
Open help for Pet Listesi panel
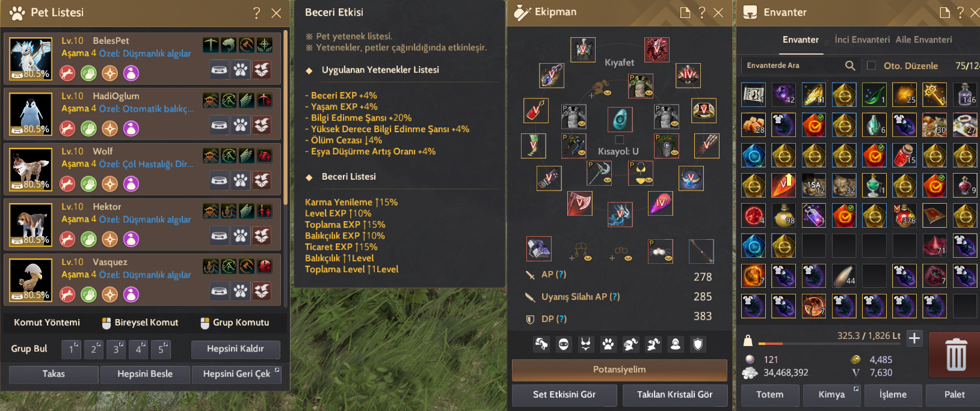click(256, 13)
